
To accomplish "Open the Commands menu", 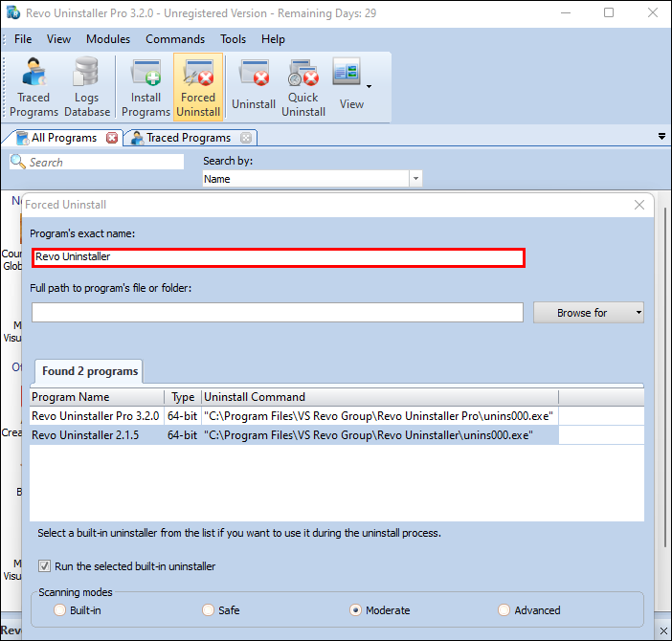I will coord(175,39).
